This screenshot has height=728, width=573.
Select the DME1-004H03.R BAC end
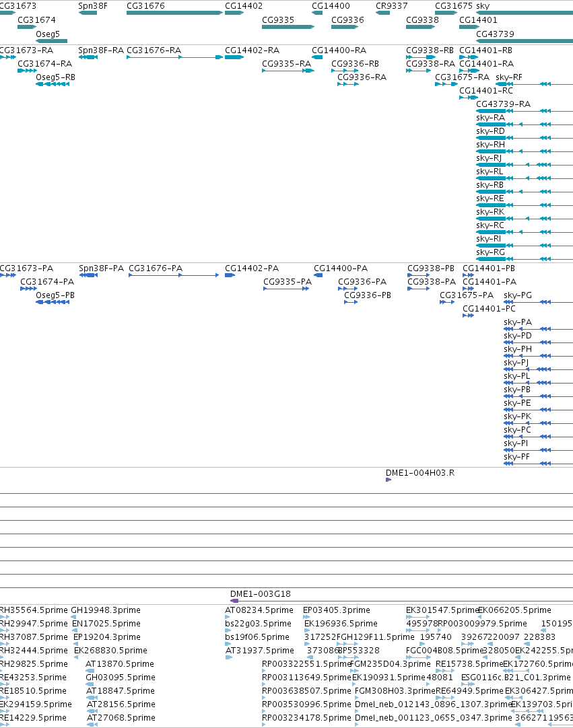tap(389, 480)
